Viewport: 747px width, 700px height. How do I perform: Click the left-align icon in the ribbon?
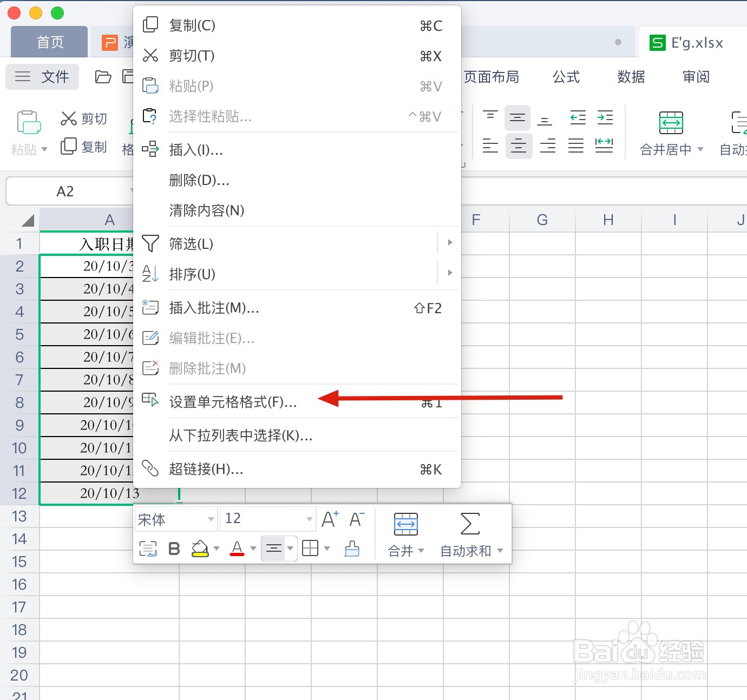[x=490, y=146]
